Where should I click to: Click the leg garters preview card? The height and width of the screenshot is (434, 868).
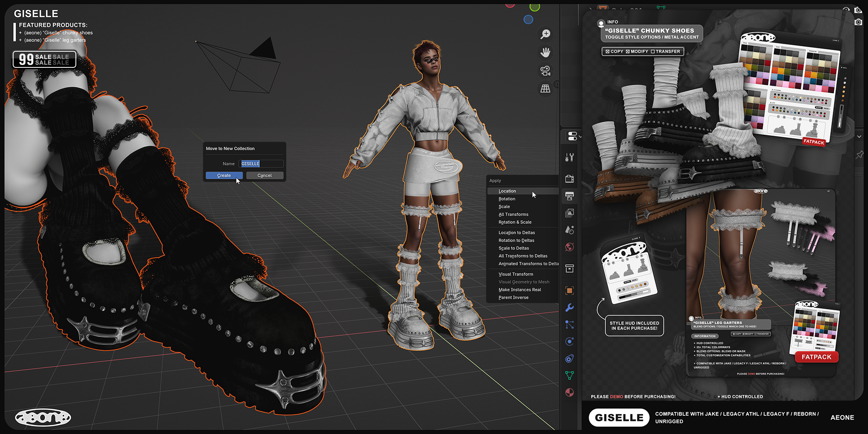(x=761, y=282)
